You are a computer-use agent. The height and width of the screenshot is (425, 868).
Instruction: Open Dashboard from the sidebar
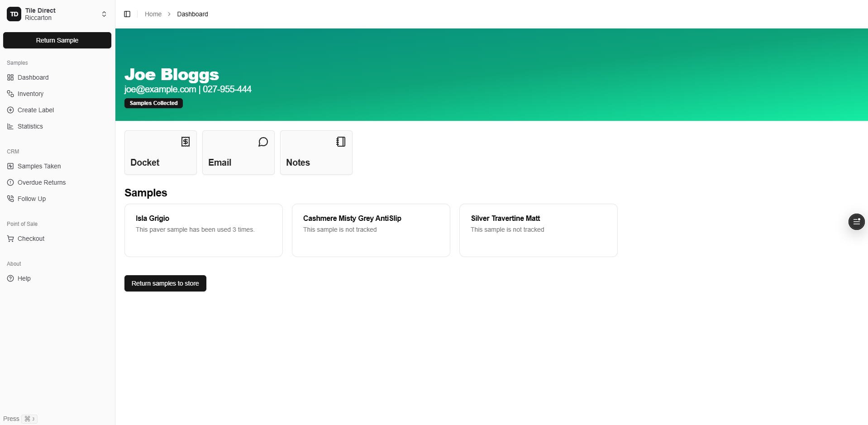pyautogui.click(x=33, y=77)
